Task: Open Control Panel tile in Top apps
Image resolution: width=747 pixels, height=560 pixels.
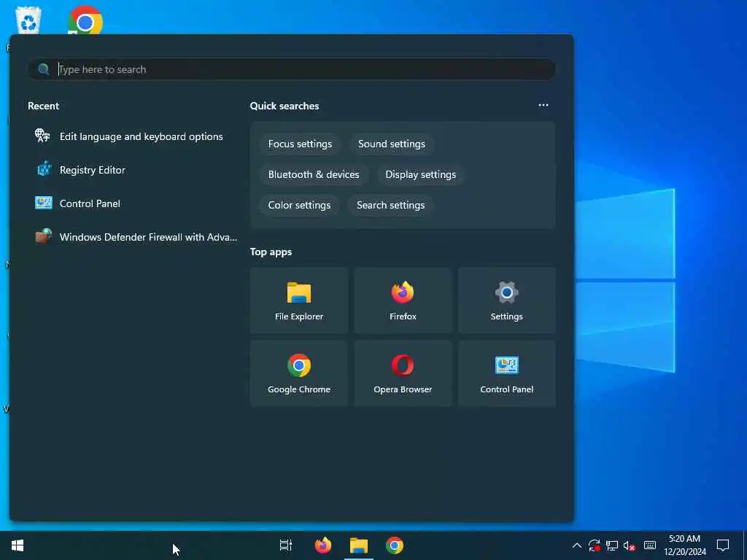Action: 506,374
